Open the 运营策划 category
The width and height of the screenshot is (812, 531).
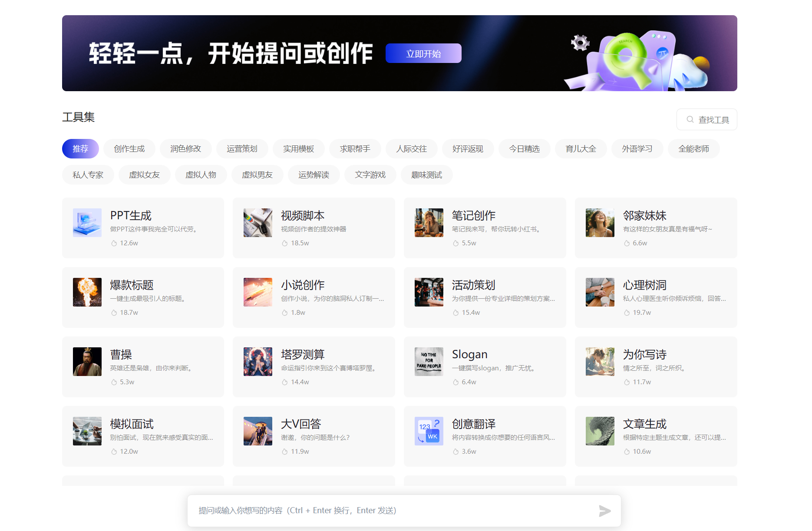click(242, 149)
